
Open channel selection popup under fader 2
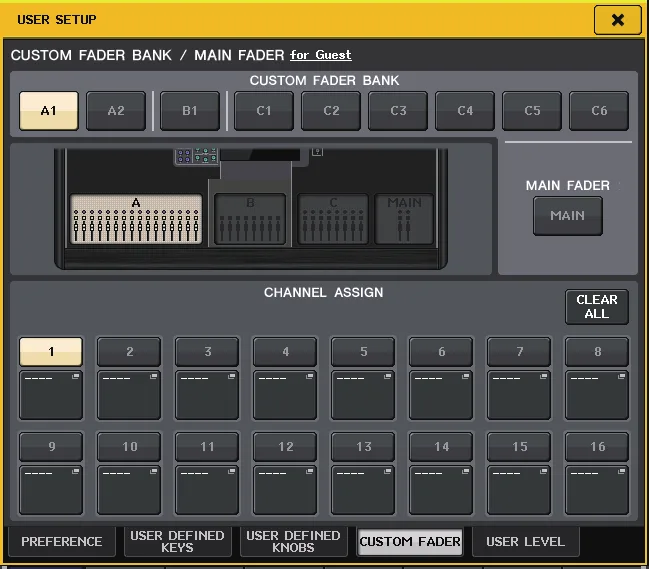(129, 395)
